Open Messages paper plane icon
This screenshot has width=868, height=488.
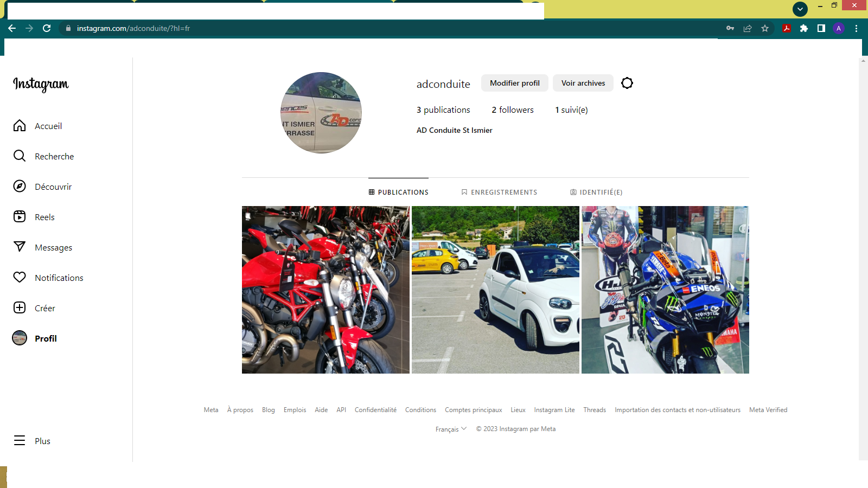[x=20, y=247]
